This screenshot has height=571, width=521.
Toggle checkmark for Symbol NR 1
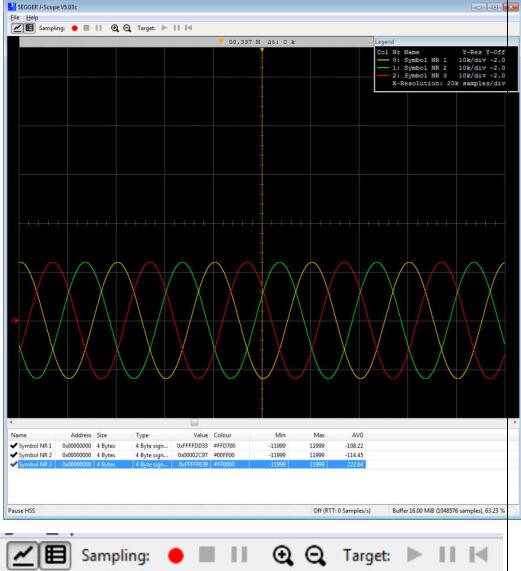pos(14,445)
